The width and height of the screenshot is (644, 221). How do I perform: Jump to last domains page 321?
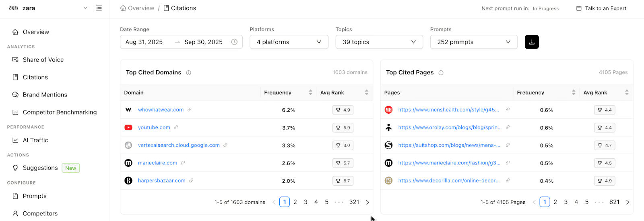354,202
